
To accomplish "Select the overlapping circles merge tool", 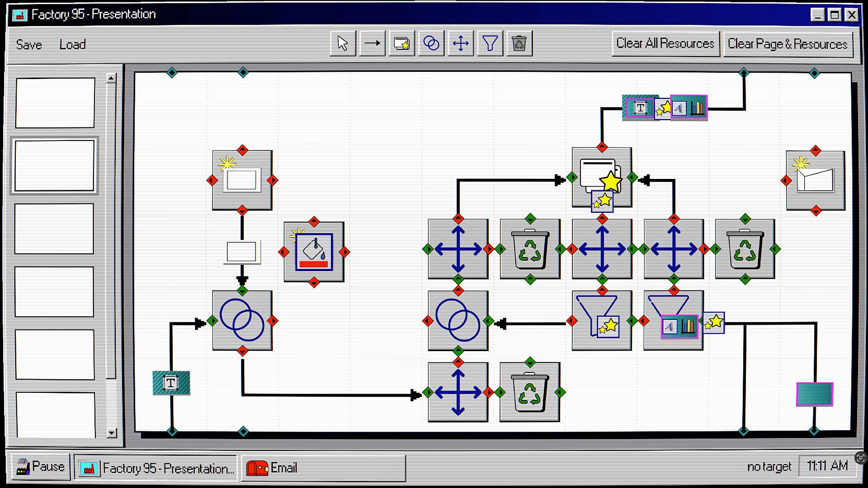I will (x=431, y=44).
